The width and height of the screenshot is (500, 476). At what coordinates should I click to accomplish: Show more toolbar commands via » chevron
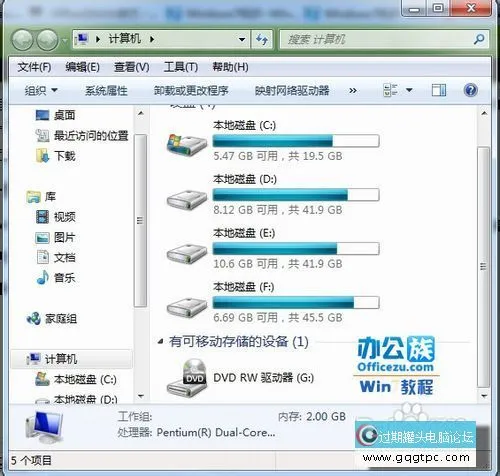[353, 91]
